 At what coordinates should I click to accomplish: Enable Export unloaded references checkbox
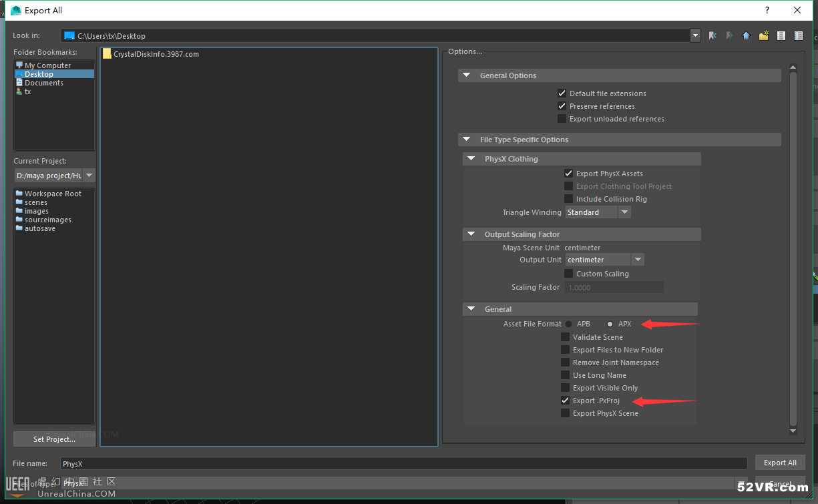[x=562, y=119]
